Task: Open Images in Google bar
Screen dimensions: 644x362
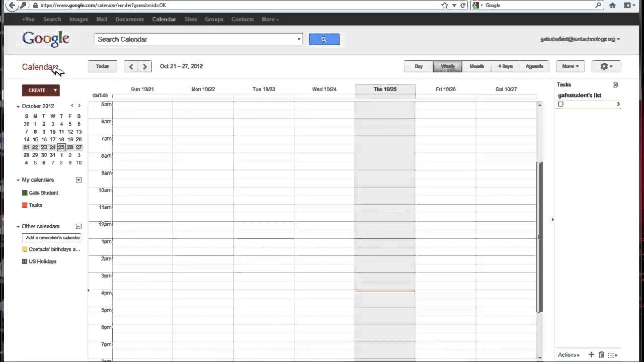Action: (78, 19)
